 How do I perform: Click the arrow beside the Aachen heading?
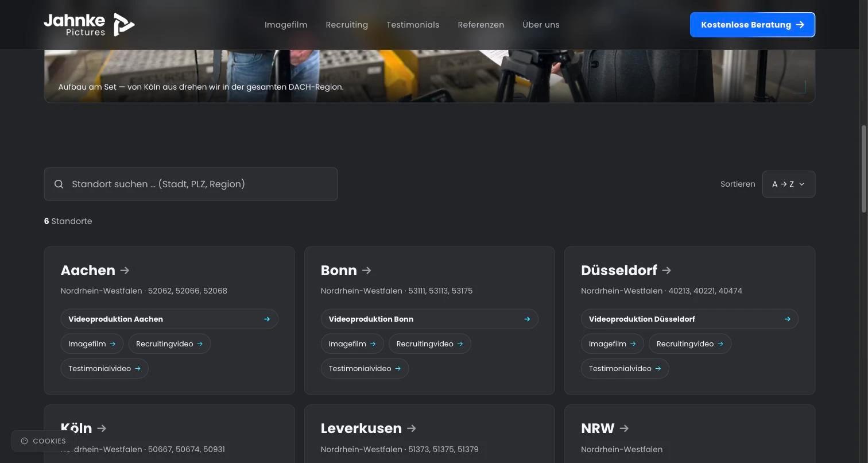click(125, 270)
